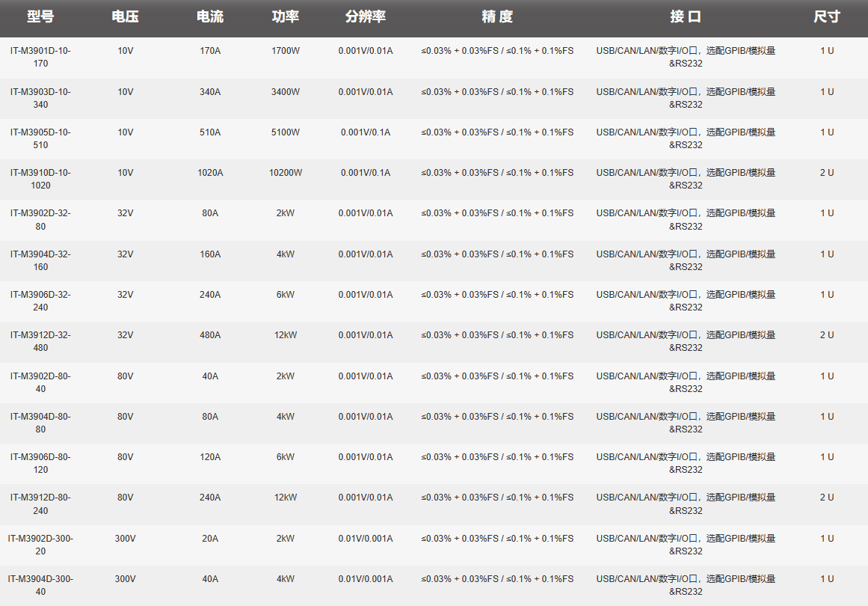Click 0.01V/0.001A resolution of IT-M3904D-300-40

(366, 579)
